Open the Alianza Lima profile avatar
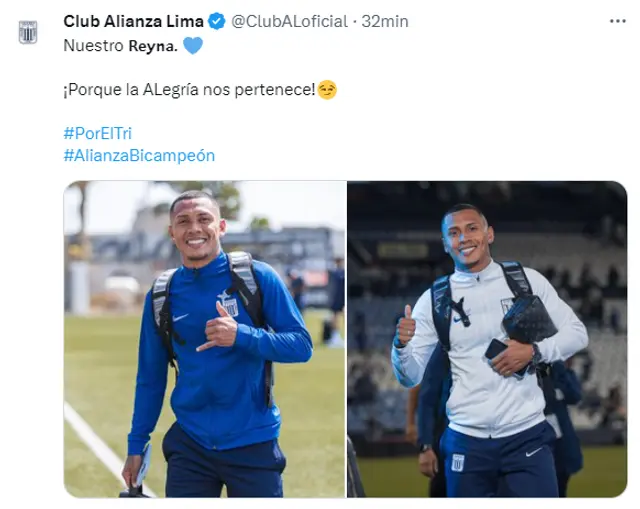The width and height of the screenshot is (640, 509). click(28, 32)
